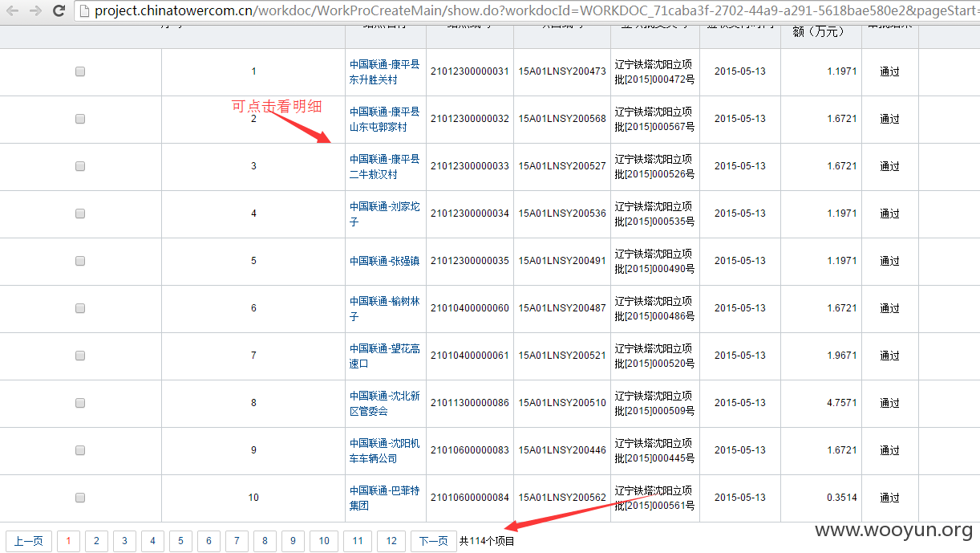Screen dimensions: 980x553
Task: Open site link 中国联通-张强镇
Action: pos(384,261)
